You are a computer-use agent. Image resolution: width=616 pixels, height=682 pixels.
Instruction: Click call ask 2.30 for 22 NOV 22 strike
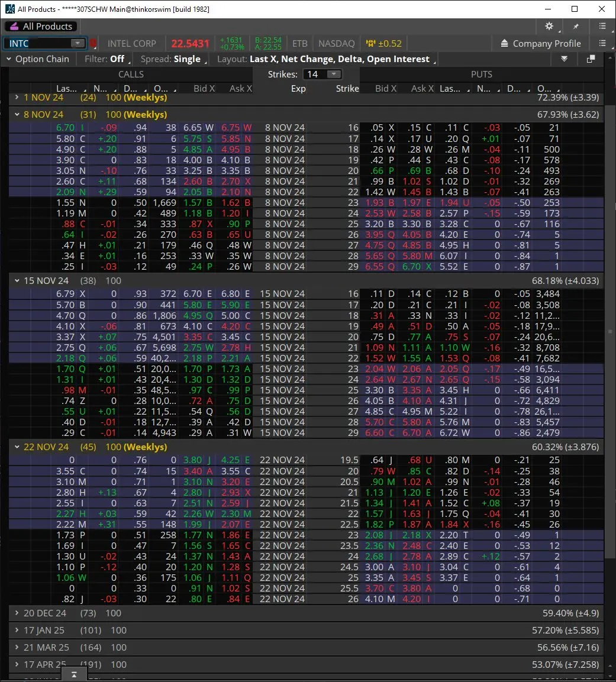coord(236,513)
